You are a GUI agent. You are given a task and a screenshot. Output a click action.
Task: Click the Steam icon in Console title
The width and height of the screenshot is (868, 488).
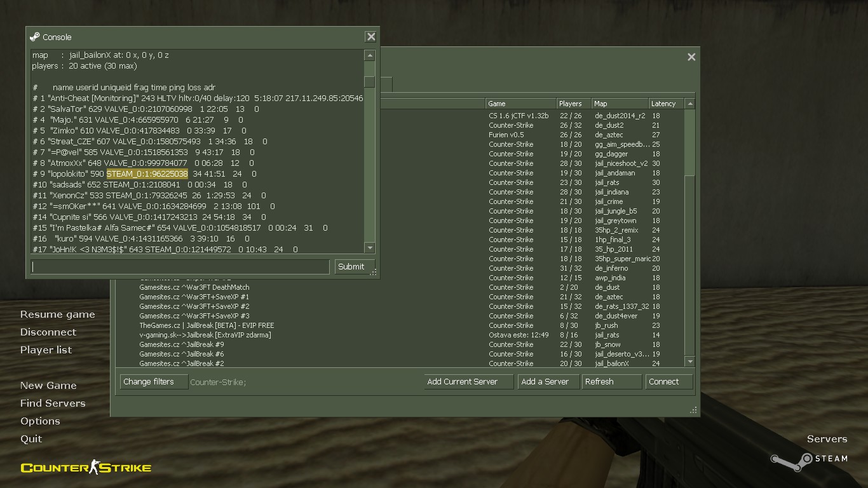[x=35, y=37]
